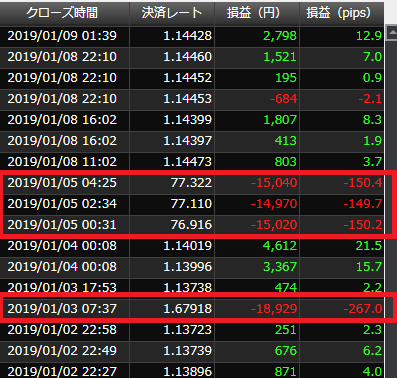
Task: Select rate value 1.13896
Action: [187, 371]
